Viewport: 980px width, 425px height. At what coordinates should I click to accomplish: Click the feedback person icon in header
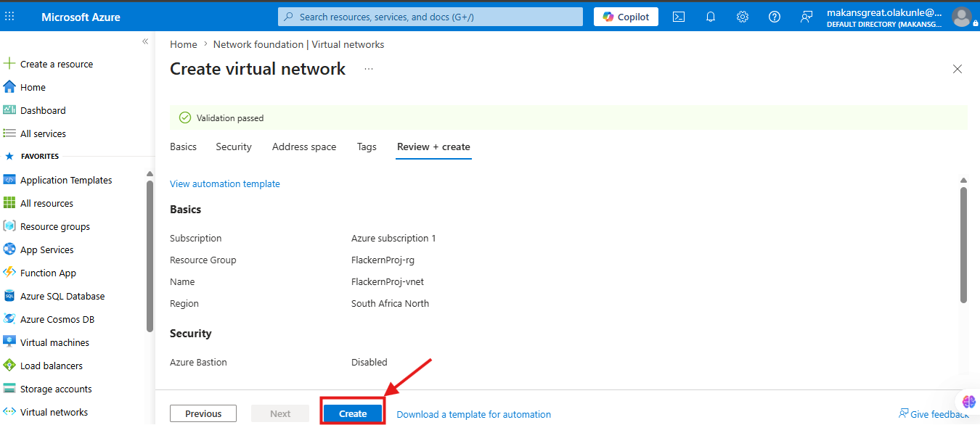tap(807, 17)
